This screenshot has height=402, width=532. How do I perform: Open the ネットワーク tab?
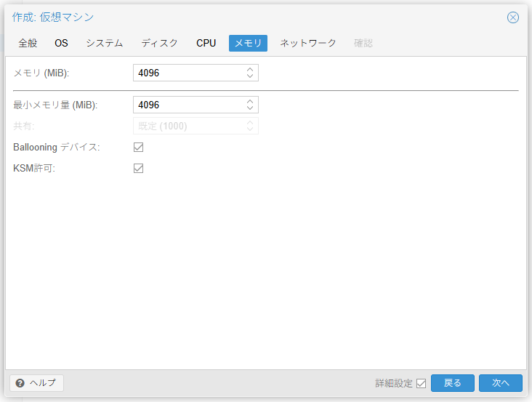(x=308, y=43)
